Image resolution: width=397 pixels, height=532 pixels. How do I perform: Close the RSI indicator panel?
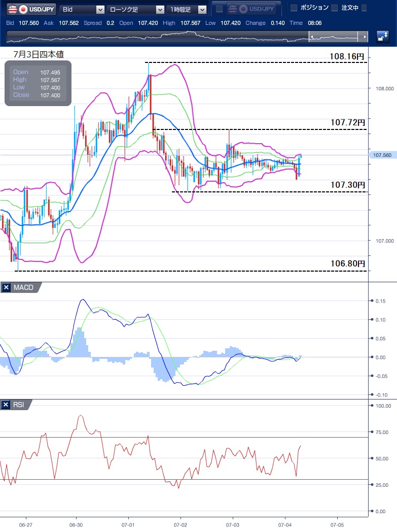tap(6, 405)
